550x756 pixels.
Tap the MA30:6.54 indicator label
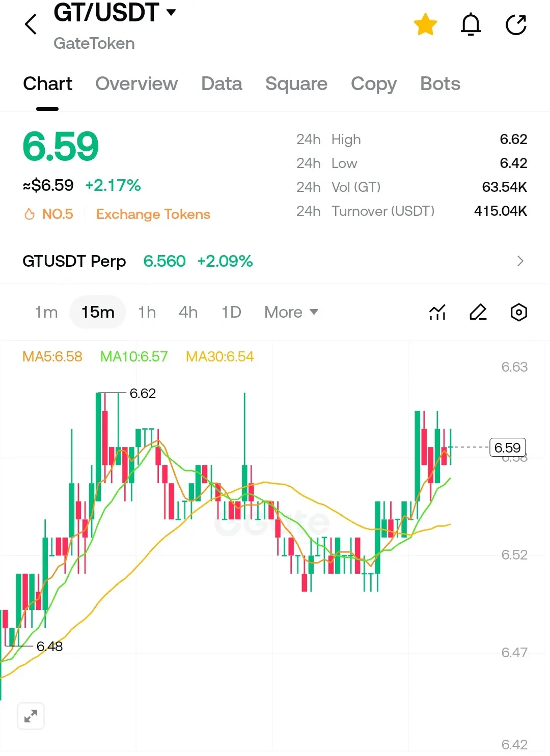[x=219, y=356]
